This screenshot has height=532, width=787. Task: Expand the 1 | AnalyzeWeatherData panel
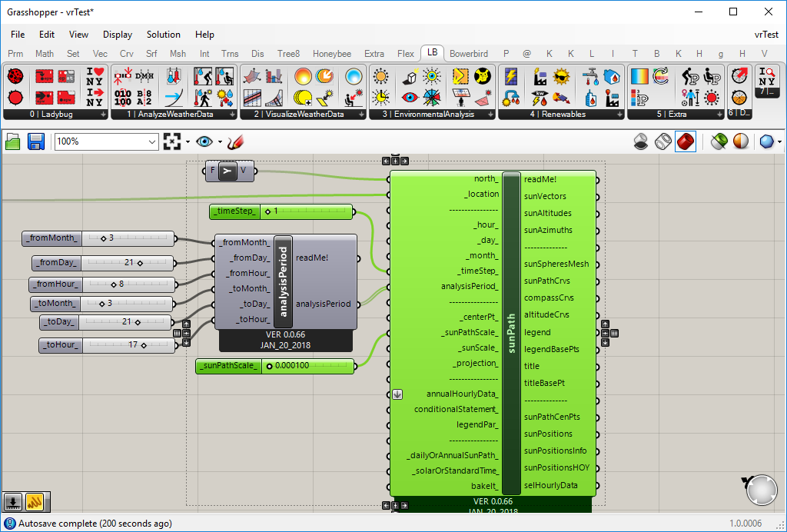point(232,115)
